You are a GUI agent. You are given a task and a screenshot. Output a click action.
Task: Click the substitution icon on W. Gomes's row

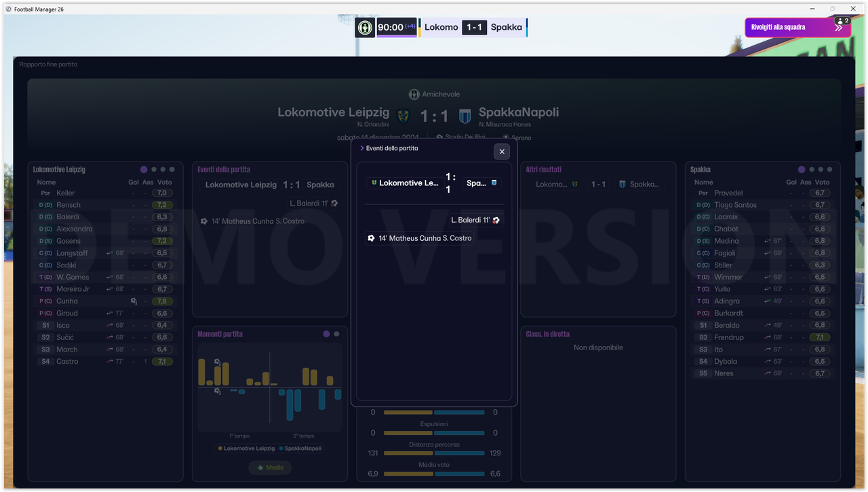coord(110,277)
